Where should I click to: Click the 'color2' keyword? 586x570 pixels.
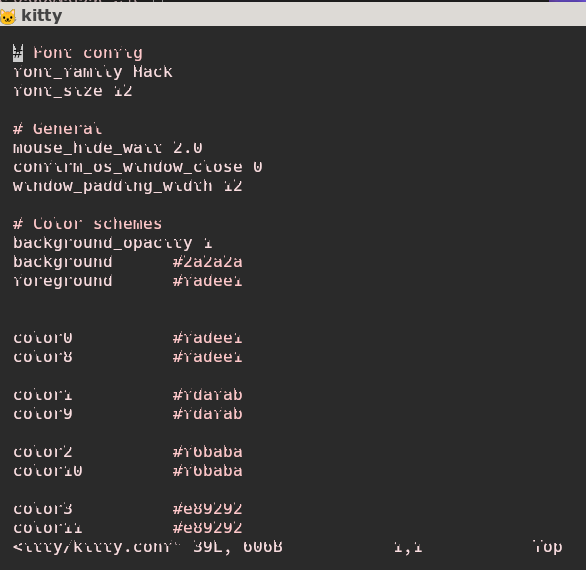pos(43,452)
